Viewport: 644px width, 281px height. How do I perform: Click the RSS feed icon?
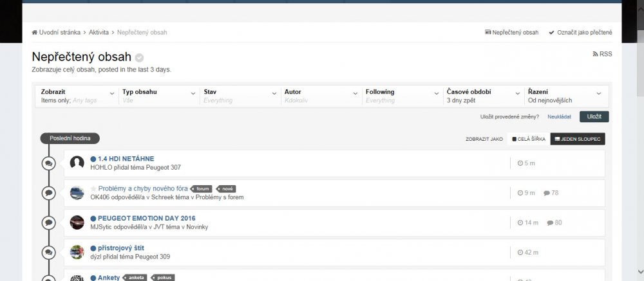click(595, 54)
